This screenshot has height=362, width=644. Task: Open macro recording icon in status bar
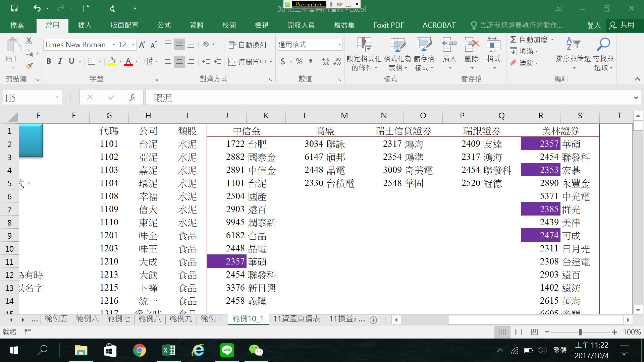[x=28, y=332]
